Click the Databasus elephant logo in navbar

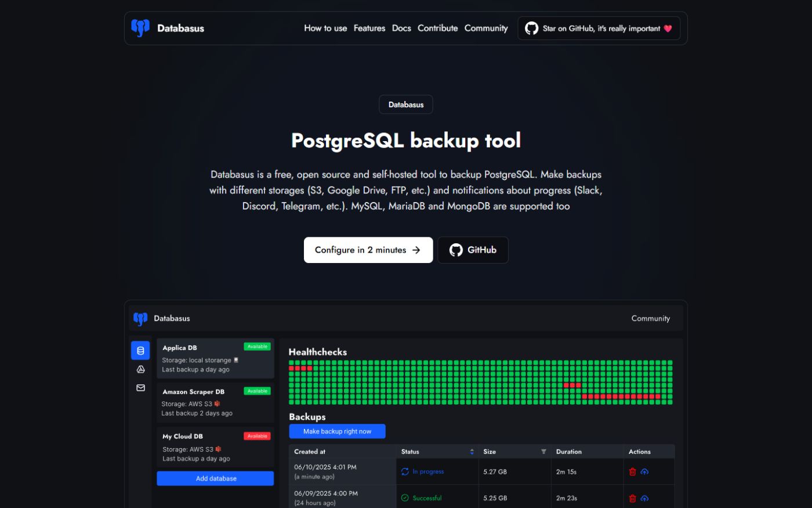[140, 28]
